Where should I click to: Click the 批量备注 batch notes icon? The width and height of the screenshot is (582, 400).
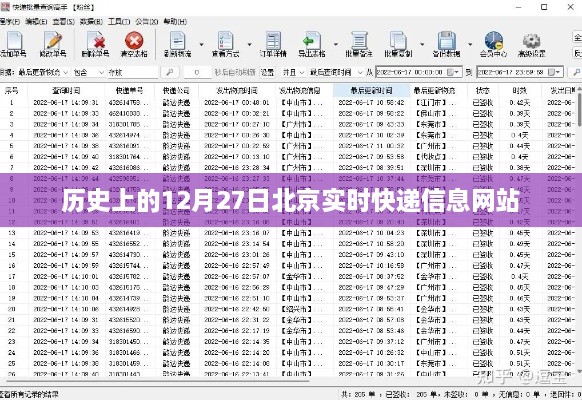(359, 45)
